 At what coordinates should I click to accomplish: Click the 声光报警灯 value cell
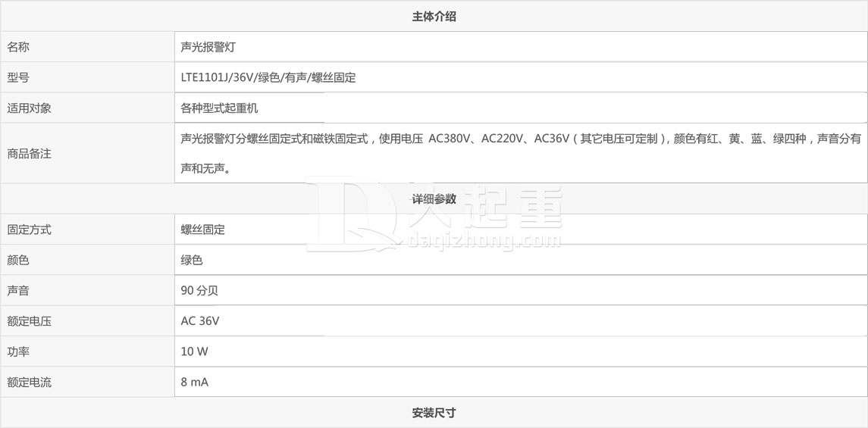pyautogui.click(x=521, y=47)
